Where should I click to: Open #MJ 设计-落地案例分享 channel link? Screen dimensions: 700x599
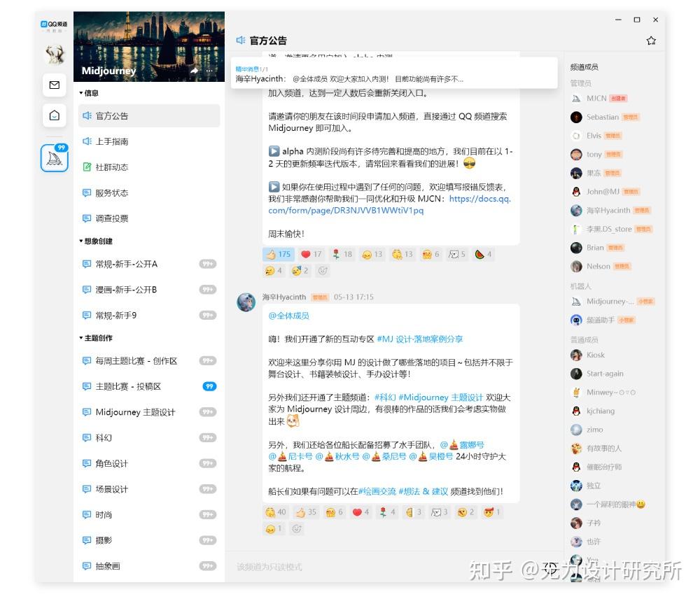pos(419,339)
